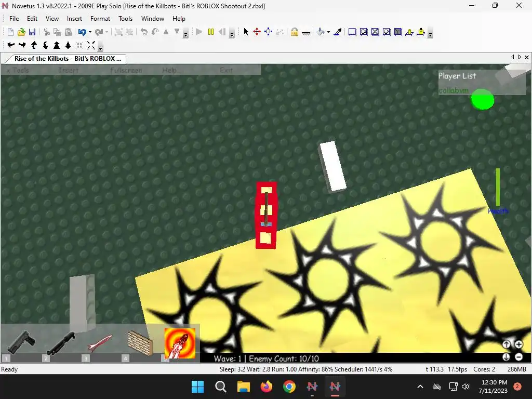Image resolution: width=532 pixels, height=399 pixels.
Task: Click the Cut scissors icon
Action: [47, 32]
